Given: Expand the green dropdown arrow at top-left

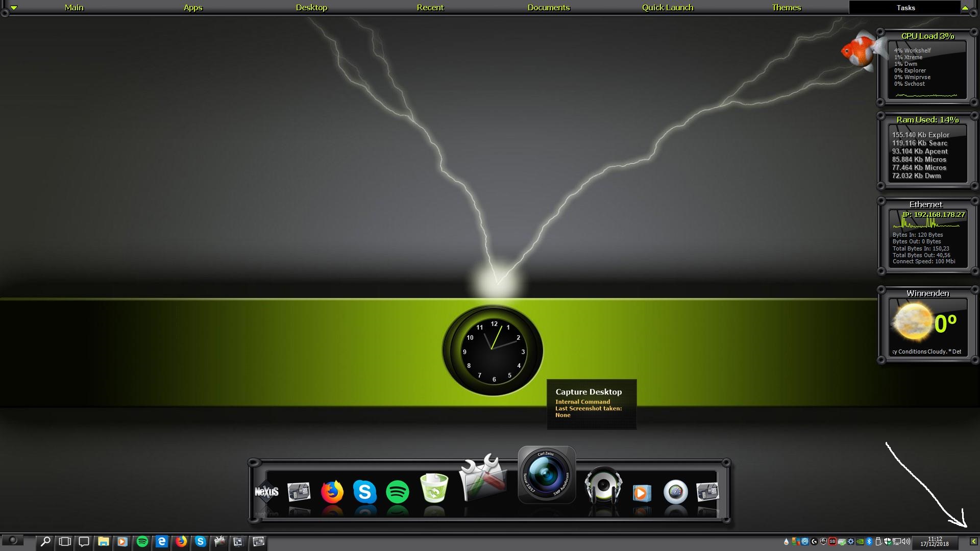Looking at the screenshot, I should pyautogui.click(x=14, y=8).
